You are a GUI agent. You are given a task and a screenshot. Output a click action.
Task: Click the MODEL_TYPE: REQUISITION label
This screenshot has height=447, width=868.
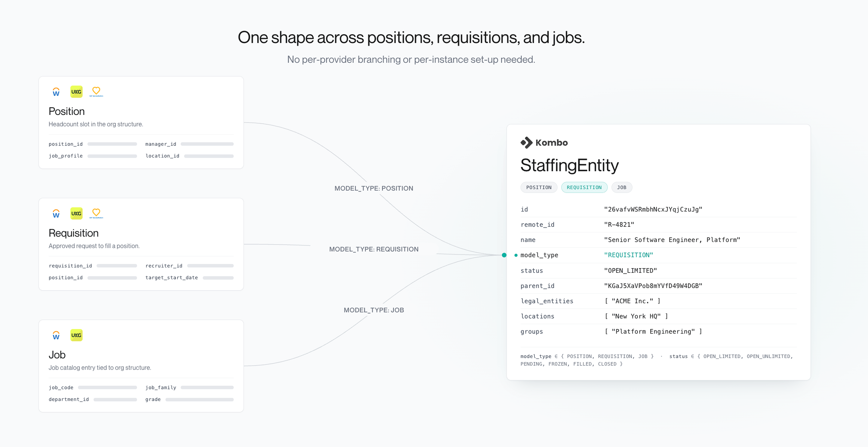374,249
